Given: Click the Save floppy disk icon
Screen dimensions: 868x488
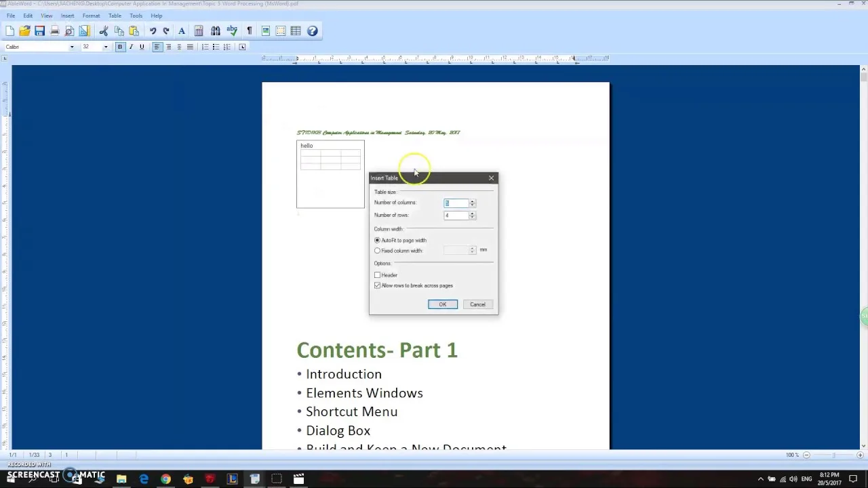Looking at the screenshot, I should (x=39, y=30).
